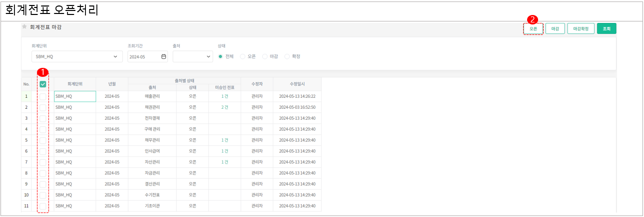Pick the 마감 status radio option
The width and height of the screenshot is (644, 217).
(x=265, y=56)
